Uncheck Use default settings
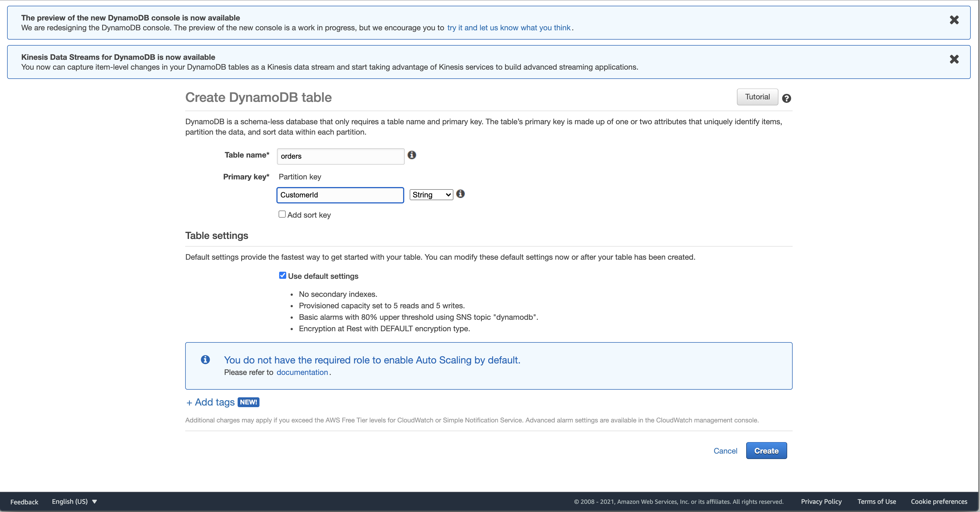 (282, 276)
